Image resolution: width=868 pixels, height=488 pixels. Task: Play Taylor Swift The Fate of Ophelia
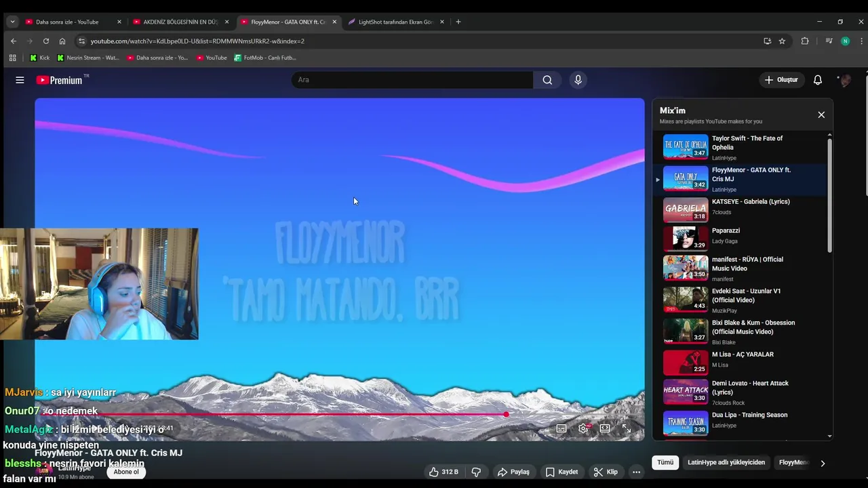click(x=740, y=147)
